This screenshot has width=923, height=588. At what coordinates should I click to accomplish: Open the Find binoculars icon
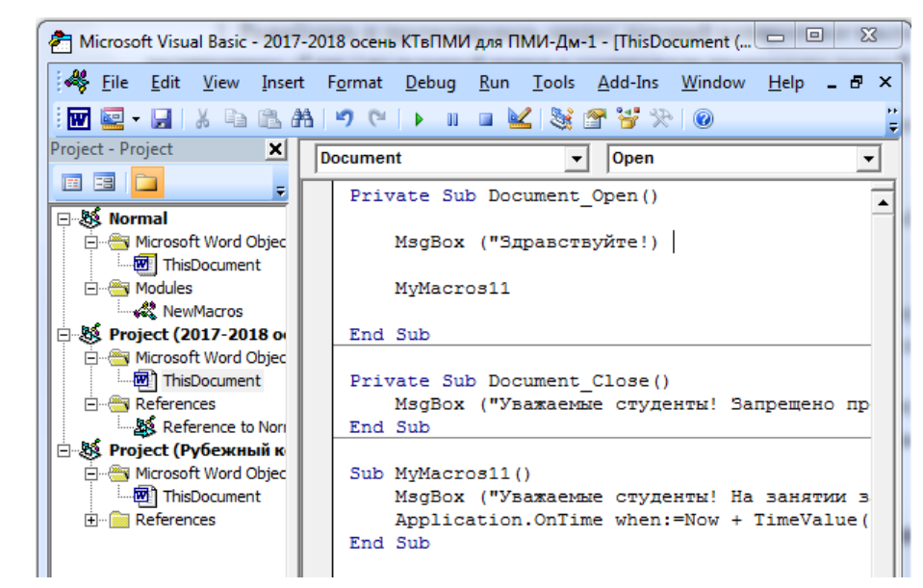(x=303, y=119)
